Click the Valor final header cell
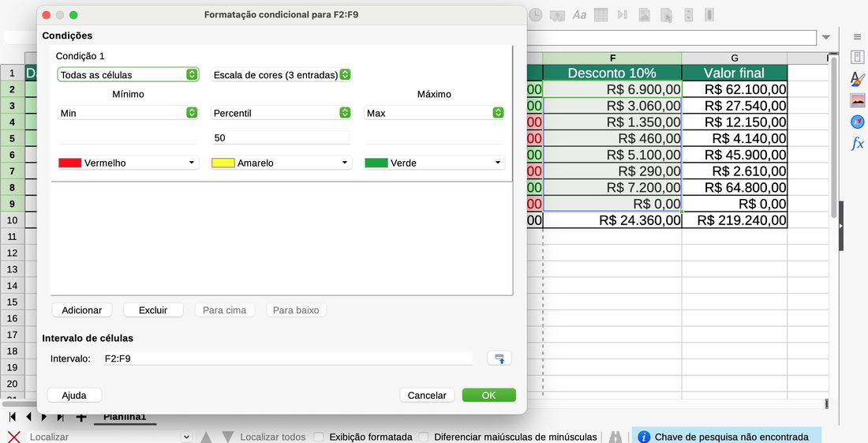 (735, 73)
